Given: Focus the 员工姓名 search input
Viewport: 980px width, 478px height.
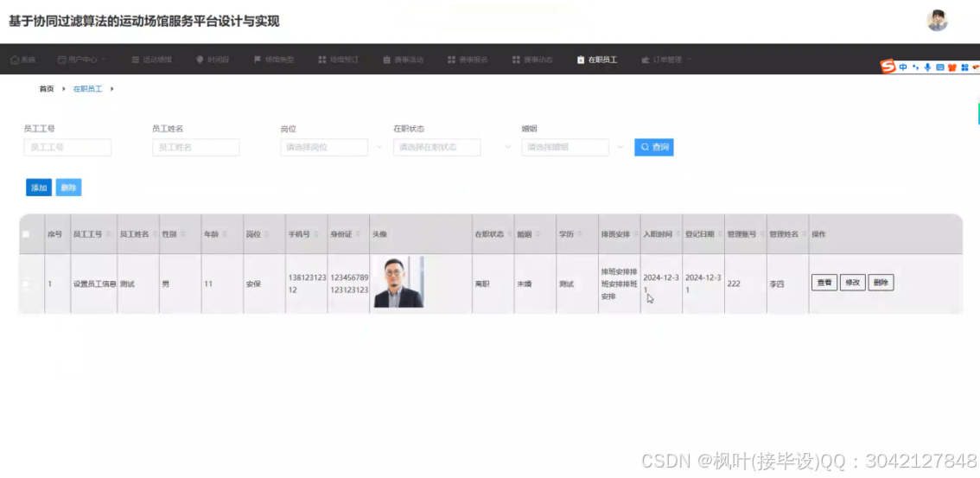Looking at the screenshot, I should 195,148.
